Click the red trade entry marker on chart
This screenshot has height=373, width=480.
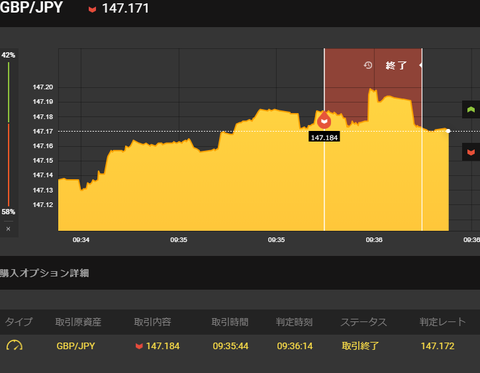tap(324, 121)
